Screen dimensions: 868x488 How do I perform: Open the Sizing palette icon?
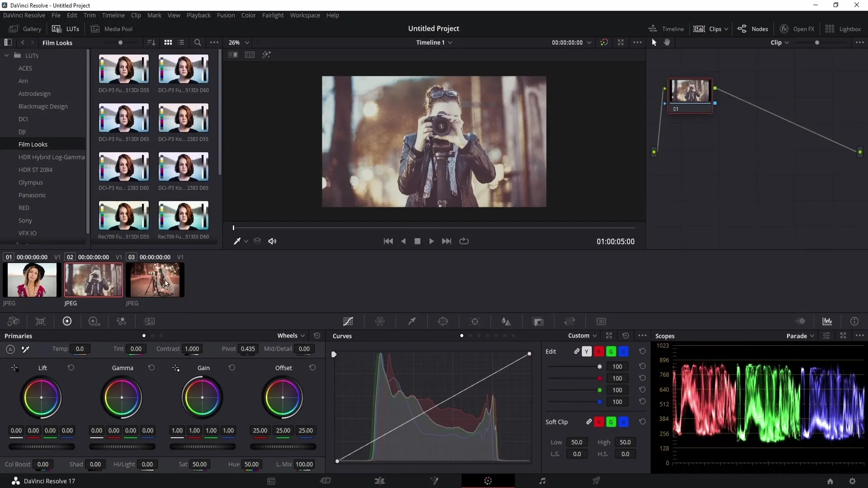click(x=570, y=321)
